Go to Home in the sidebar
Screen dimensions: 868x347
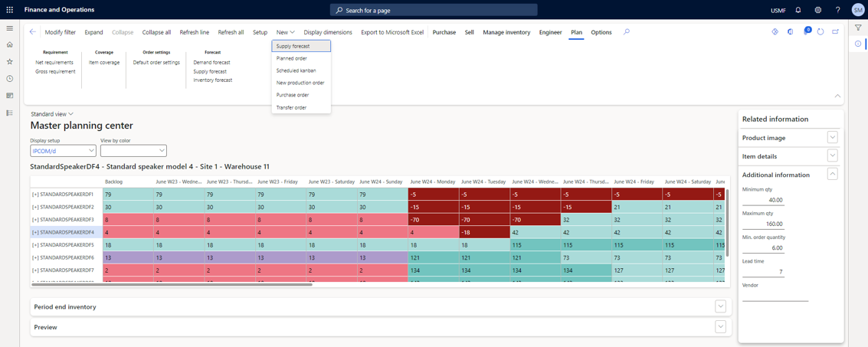click(9, 44)
